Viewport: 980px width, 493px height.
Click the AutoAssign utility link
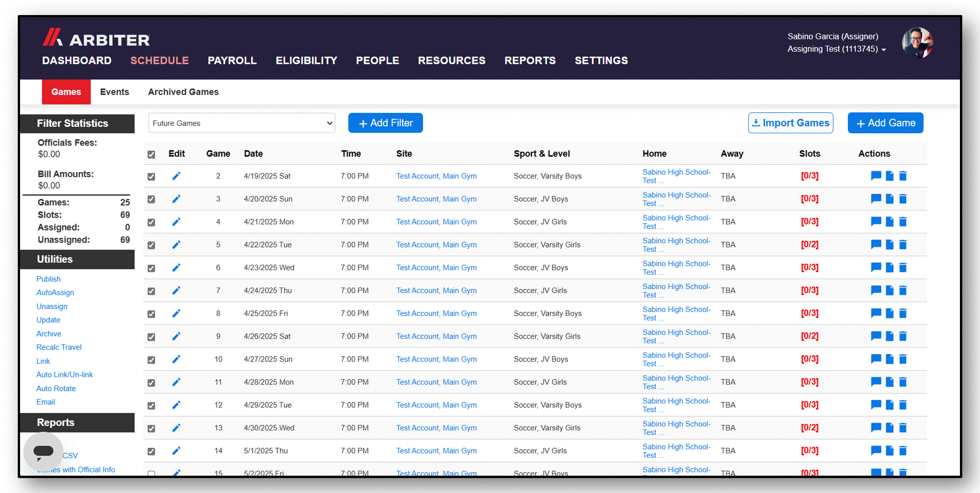[x=55, y=293]
